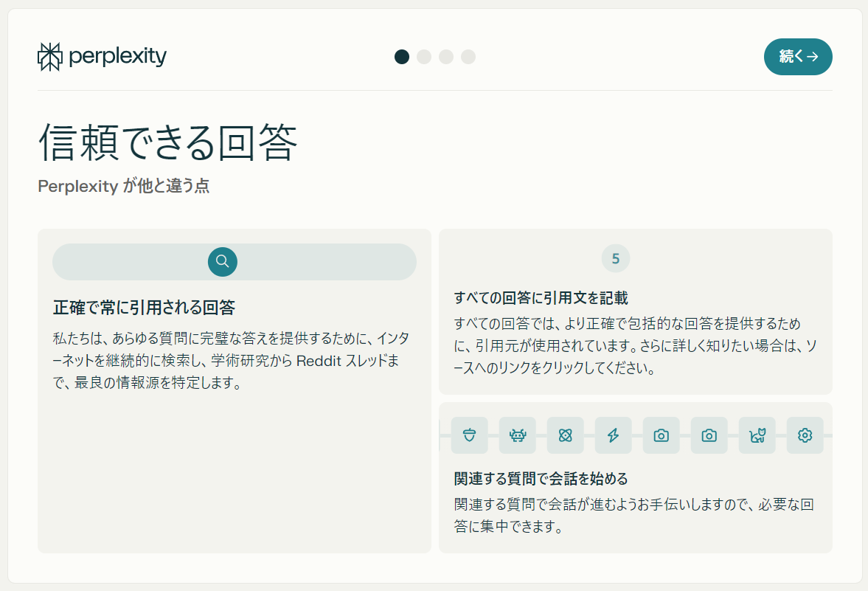Select the atom icon
The width and height of the screenshot is (868, 591).
point(566,435)
